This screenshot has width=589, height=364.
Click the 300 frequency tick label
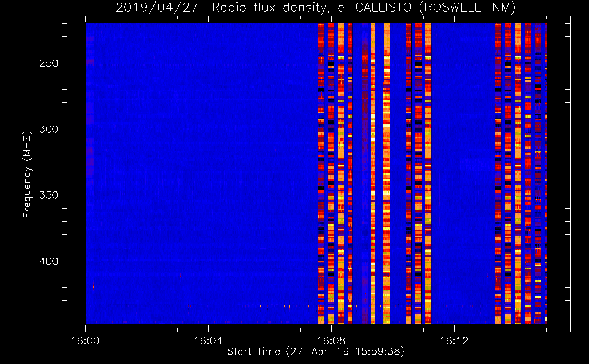pyautogui.click(x=49, y=129)
